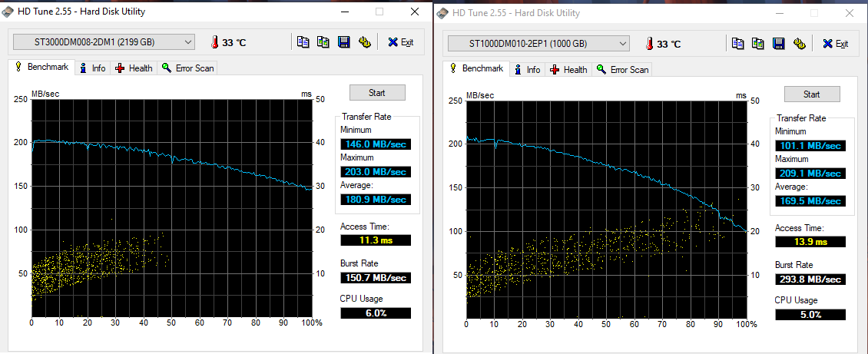Screen dimensions: 868x354
Task: Expand the ST3000DM008-2DM1 drive dropdown
Action: [x=188, y=42]
